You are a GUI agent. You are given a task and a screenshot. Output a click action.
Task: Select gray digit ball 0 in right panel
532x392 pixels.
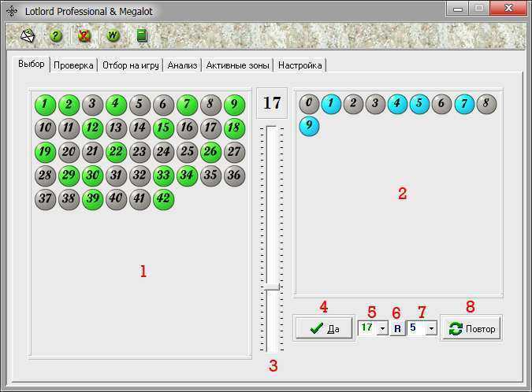coord(309,104)
